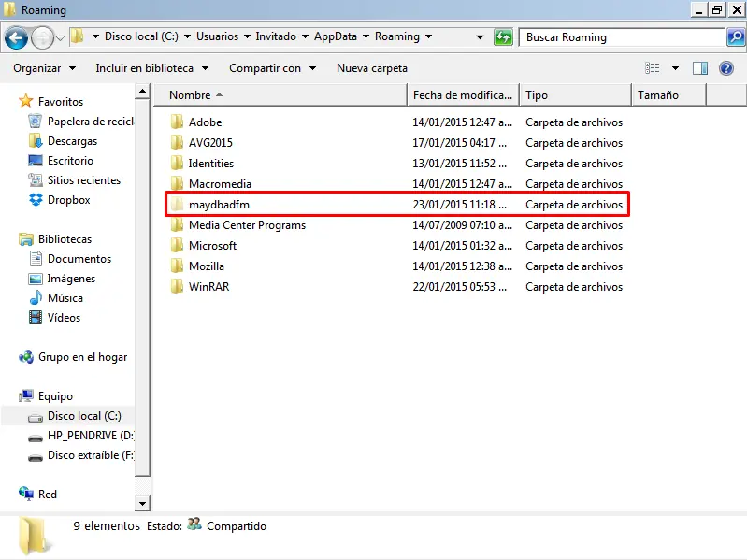Click the search magnifier icon
The width and height of the screenshot is (747, 560).
(x=736, y=37)
